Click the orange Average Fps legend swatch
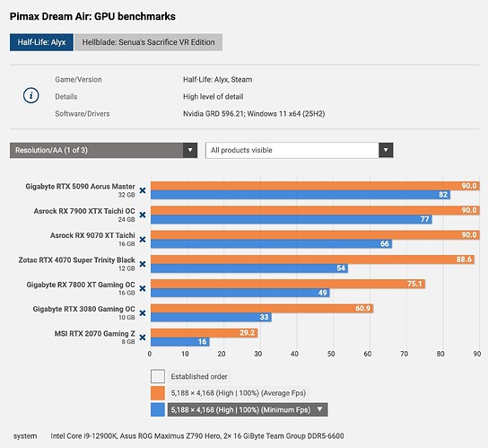 point(158,393)
